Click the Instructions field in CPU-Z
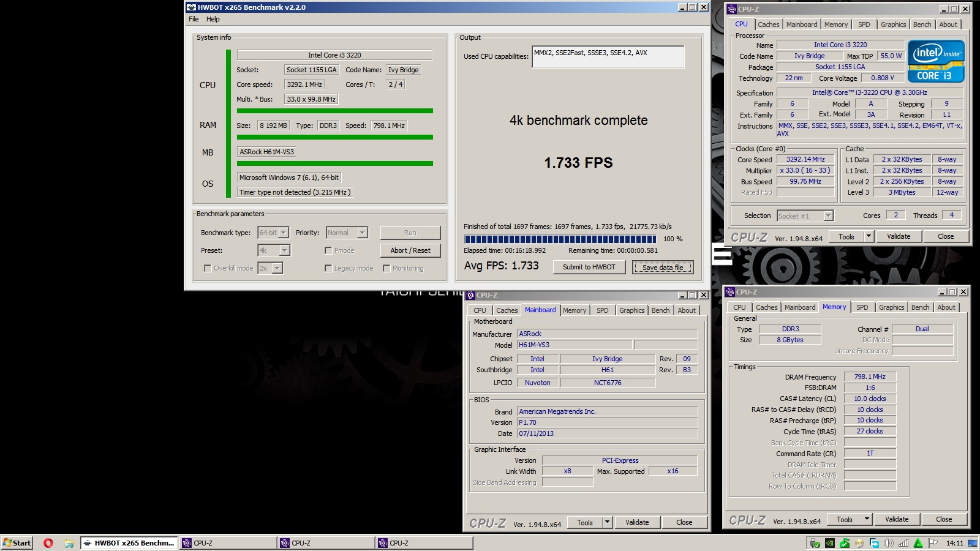This screenshot has width=980, height=551. click(870, 129)
